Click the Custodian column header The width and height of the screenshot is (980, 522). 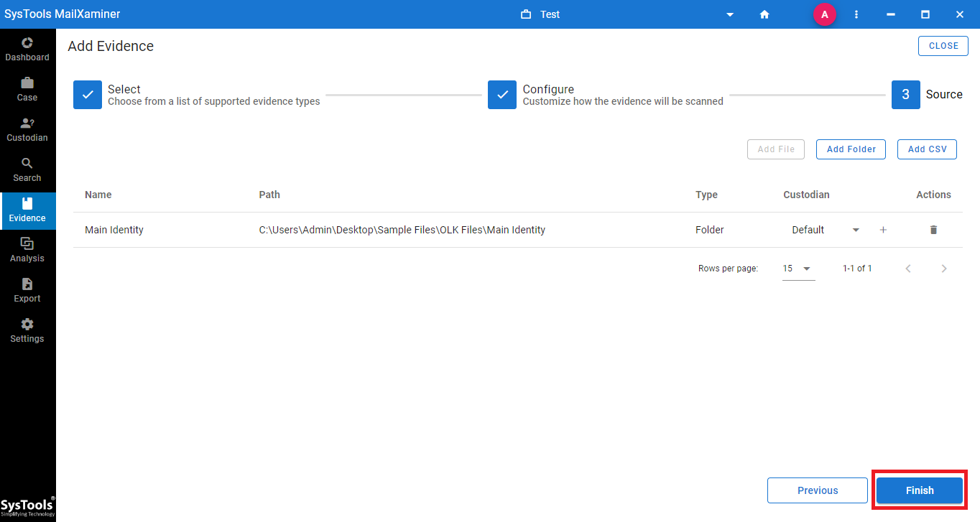[x=806, y=195]
